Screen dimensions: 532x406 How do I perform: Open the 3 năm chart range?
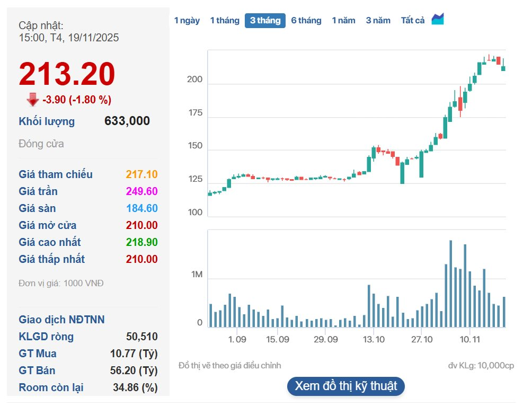tap(378, 21)
